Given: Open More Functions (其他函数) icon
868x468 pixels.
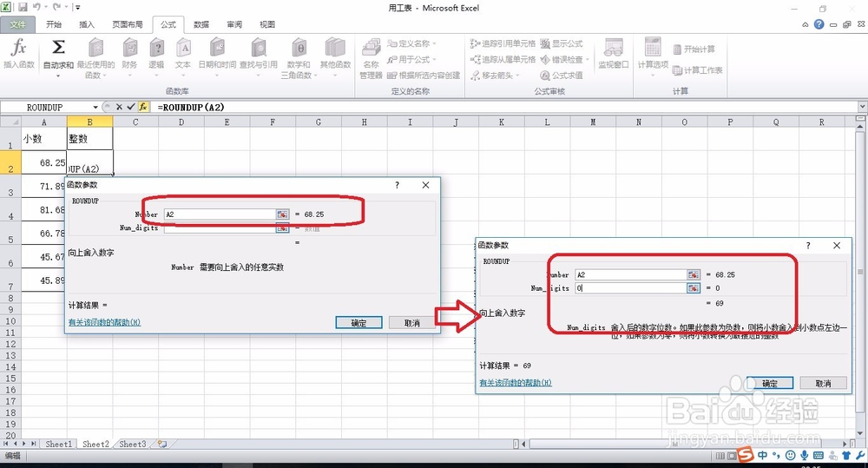Looking at the screenshot, I should [x=335, y=48].
